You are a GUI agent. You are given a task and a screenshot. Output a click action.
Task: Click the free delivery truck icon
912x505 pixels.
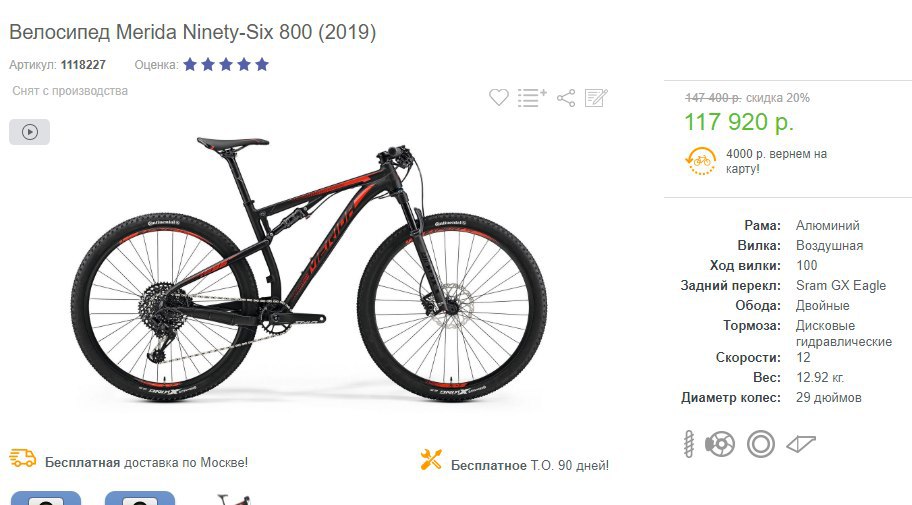[x=23, y=458]
